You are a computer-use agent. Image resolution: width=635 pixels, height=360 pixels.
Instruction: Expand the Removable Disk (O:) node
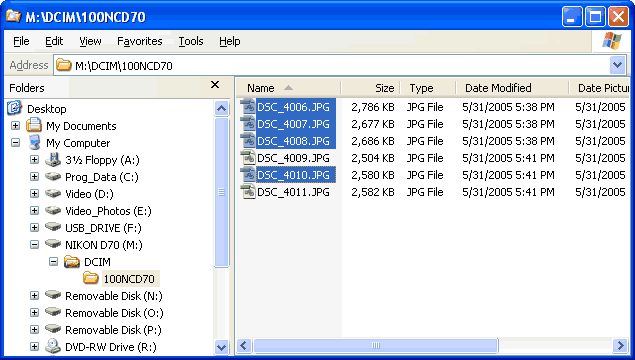click(34, 313)
